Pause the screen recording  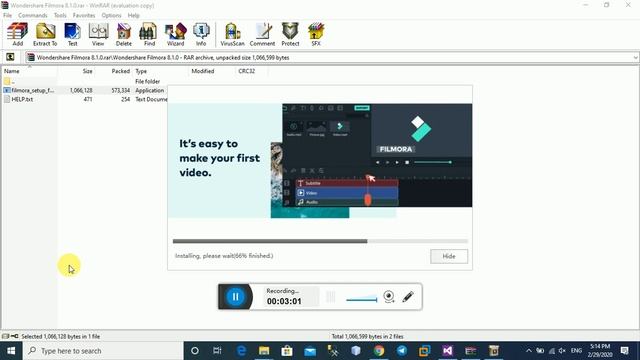pyautogui.click(x=236, y=297)
